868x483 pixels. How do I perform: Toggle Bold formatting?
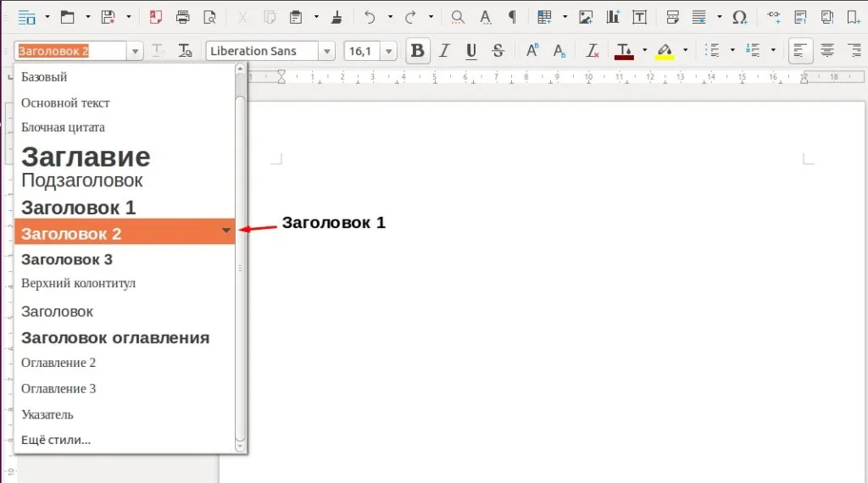tap(418, 51)
